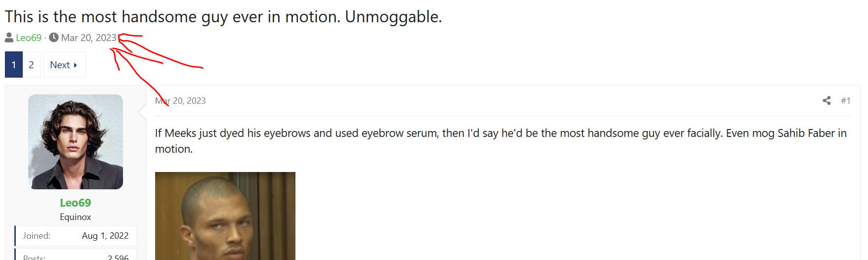Click the Next page button
Viewport: 868px width, 260px height.
tap(64, 65)
